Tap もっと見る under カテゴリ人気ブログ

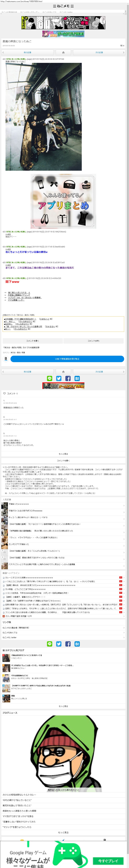(63, 706)
